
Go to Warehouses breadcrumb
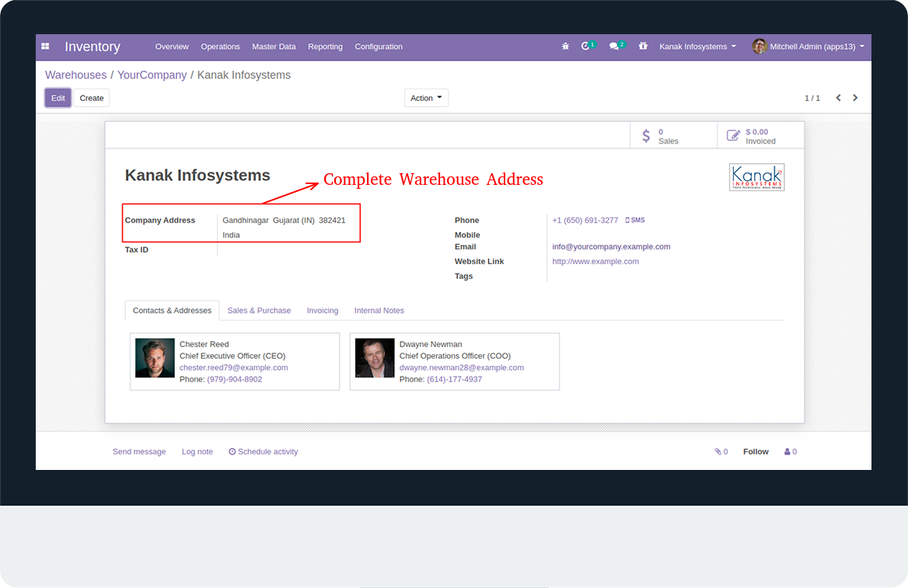click(x=76, y=75)
